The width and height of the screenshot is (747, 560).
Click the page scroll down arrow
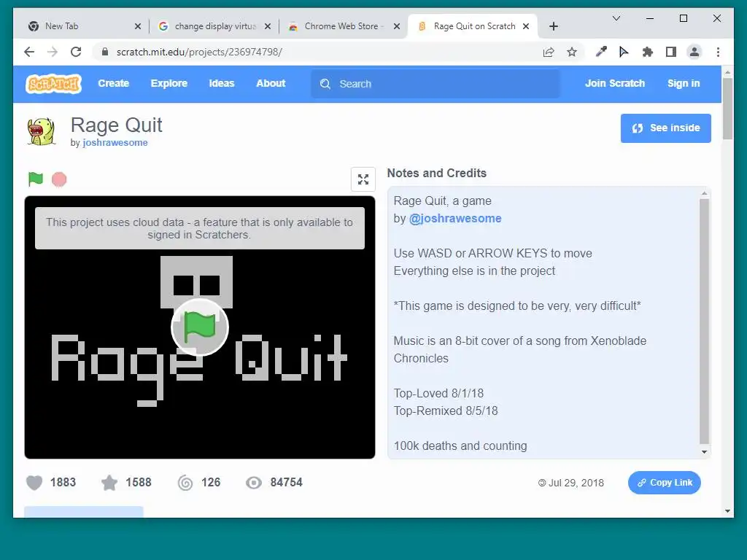(727, 511)
